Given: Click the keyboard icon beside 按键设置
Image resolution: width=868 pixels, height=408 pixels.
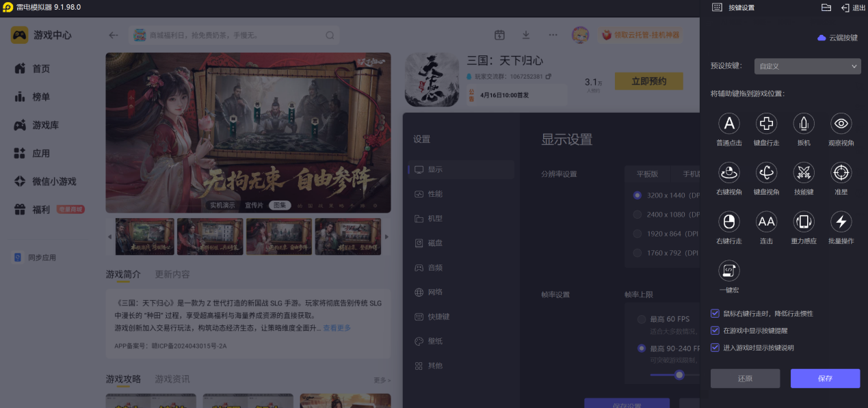Looking at the screenshot, I should 717,8.
